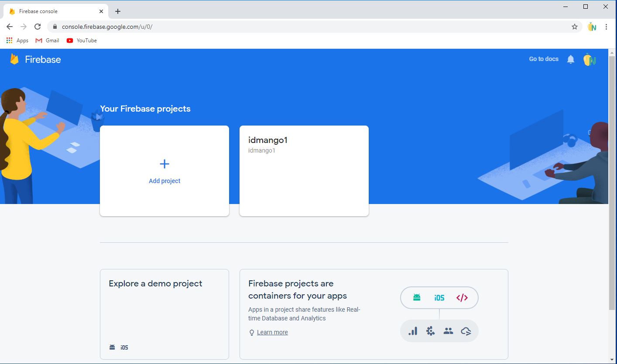Click the page vertical scrollbar
Image resolution: width=617 pixels, height=364 pixels.
click(x=612, y=183)
